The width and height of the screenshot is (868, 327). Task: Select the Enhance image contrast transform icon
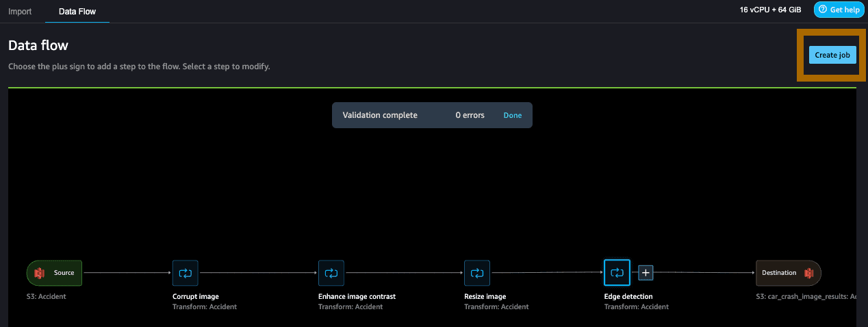tap(331, 273)
